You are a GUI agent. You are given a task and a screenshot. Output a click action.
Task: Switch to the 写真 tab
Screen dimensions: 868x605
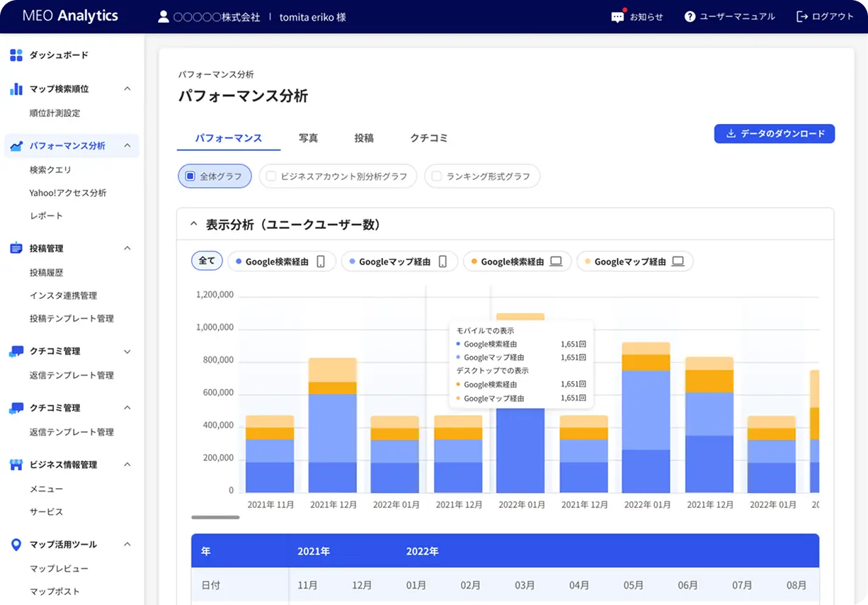pos(308,138)
